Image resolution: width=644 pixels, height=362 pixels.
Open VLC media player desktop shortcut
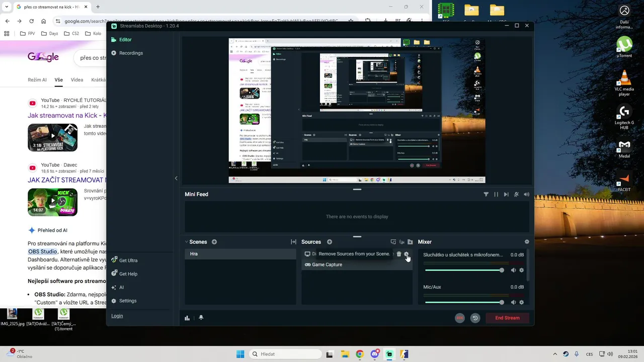tap(624, 83)
